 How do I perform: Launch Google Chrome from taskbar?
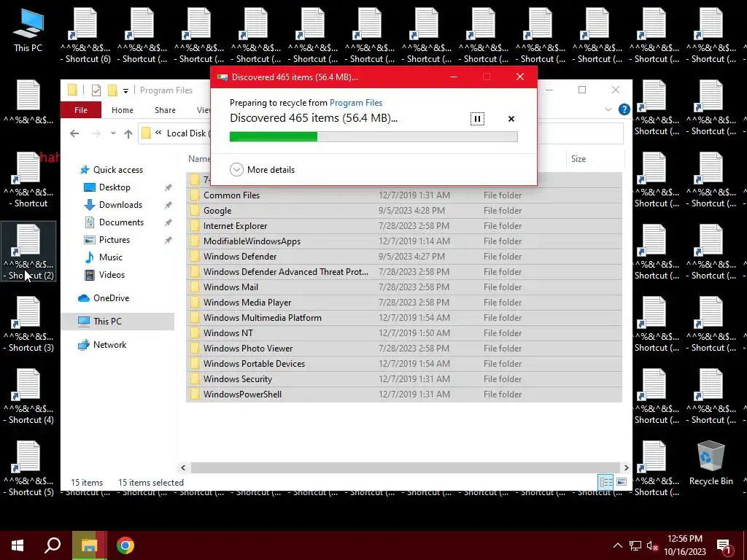(125, 545)
